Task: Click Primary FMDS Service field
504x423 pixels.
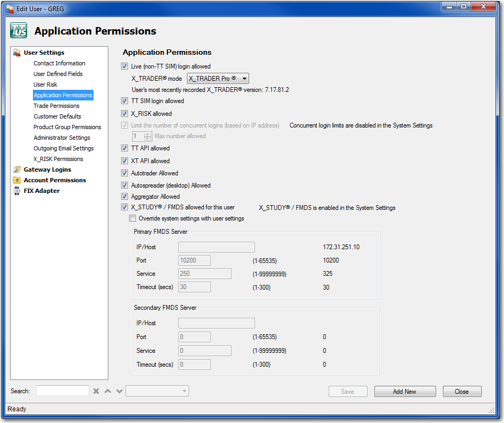Action: (205, 274)
